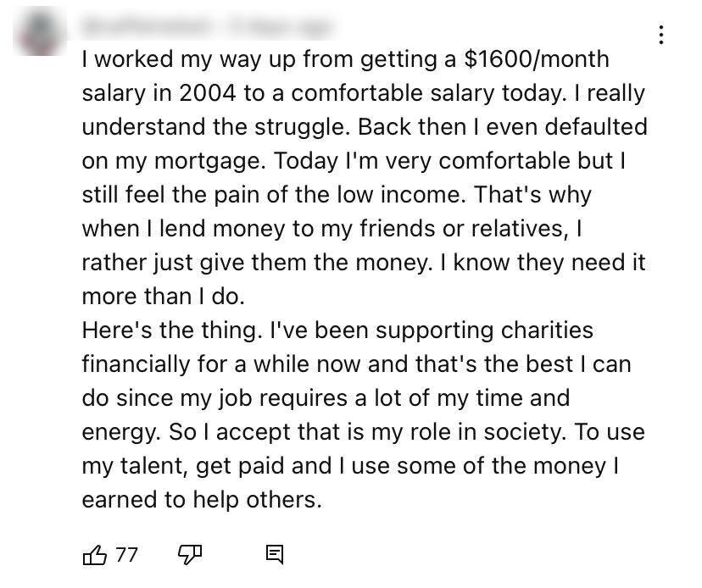Dislike the comment with thumbs-down icon

(x=190, y=555)
